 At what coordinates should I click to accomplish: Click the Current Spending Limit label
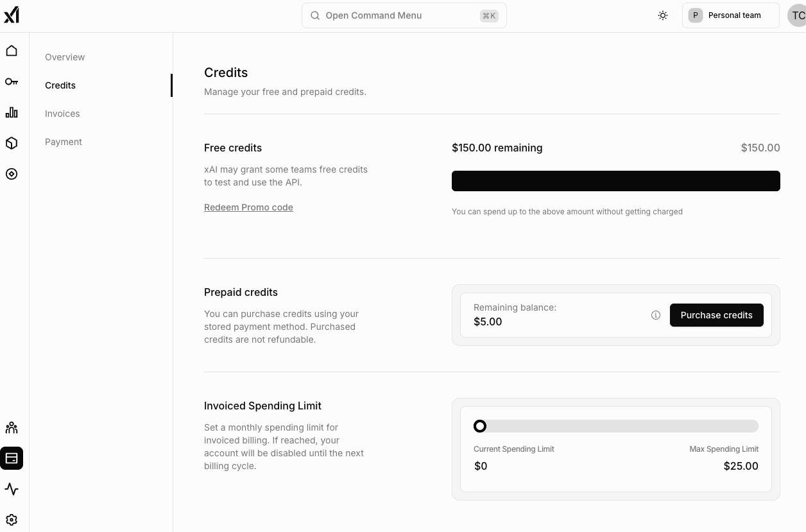[x=514, y=449]
